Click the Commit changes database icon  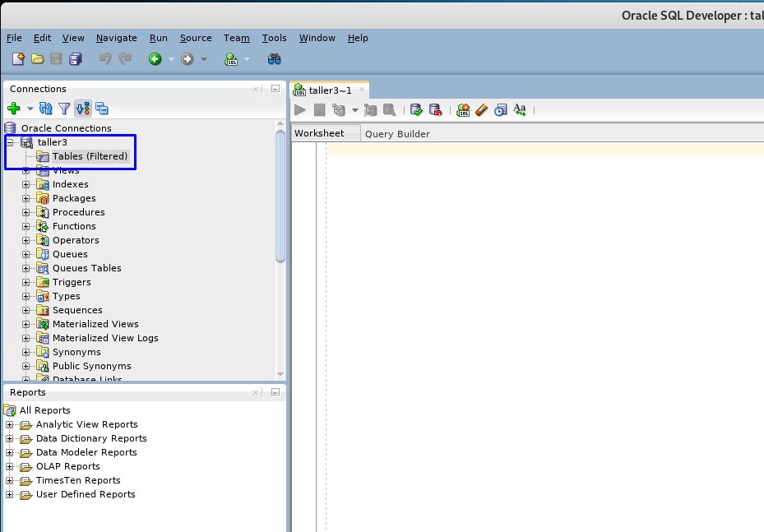tap(416, 109)
